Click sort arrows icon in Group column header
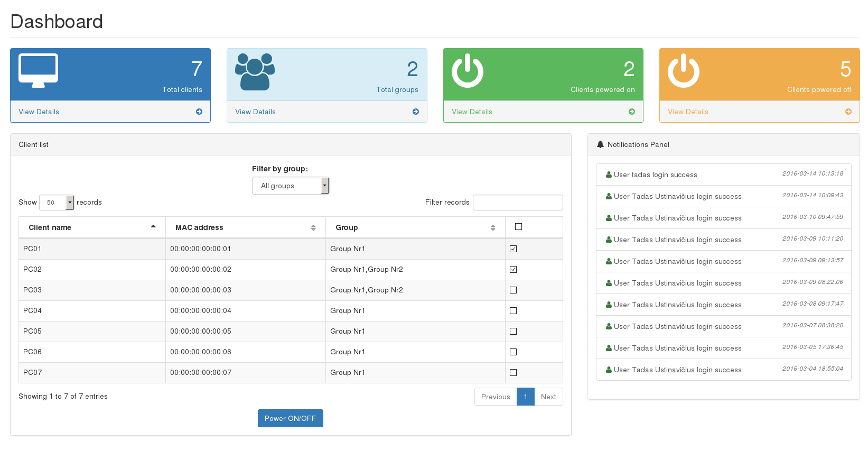The image size is (868, 459). (493, 227)
